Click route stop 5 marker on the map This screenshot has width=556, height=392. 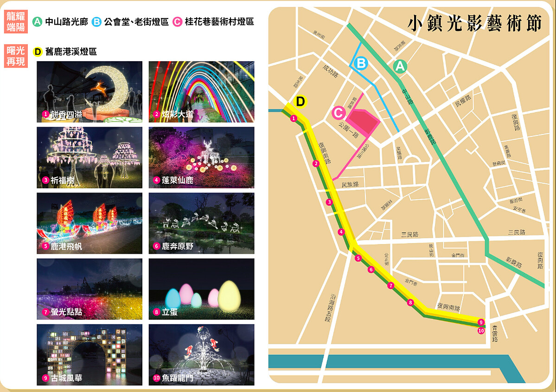pyautogui.click(x=358, y=258)
